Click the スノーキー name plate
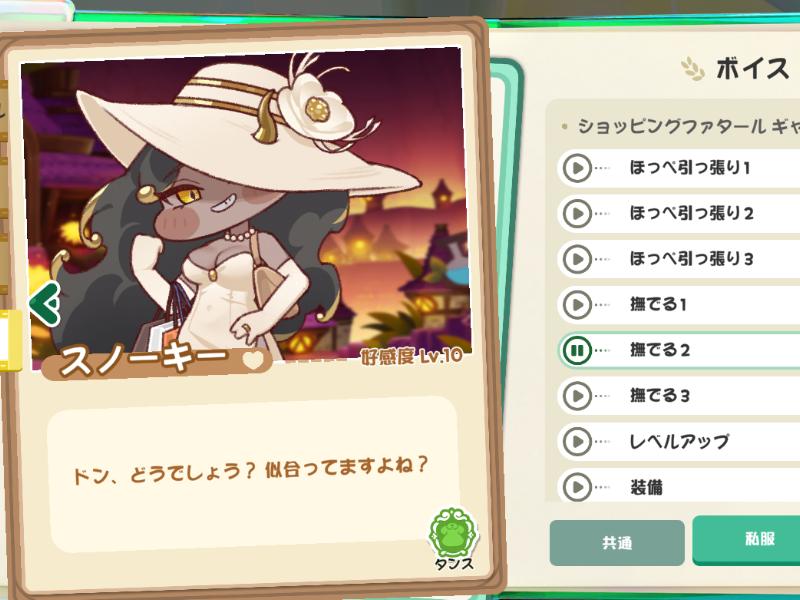 156,361
